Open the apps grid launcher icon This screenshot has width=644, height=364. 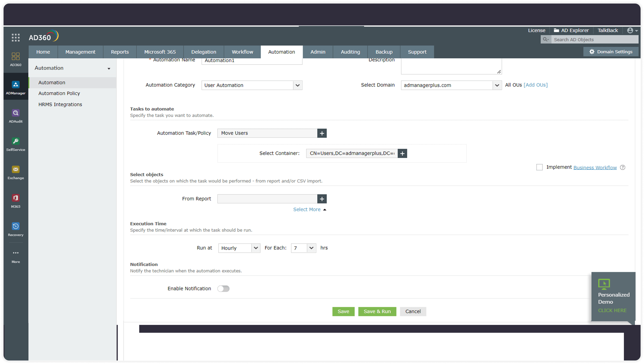coord(16,37)
